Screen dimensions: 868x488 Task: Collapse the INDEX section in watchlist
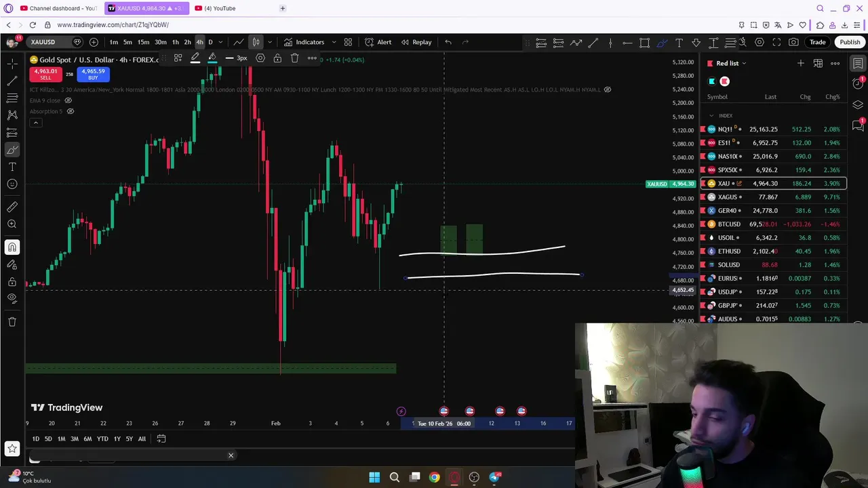[x=711, y=116]
